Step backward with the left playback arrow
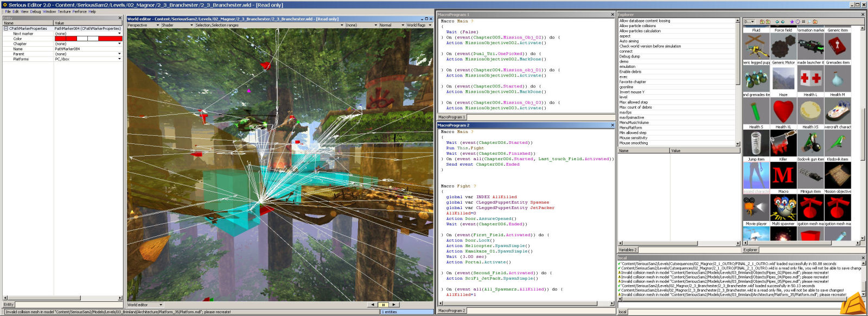 [372, 305]
